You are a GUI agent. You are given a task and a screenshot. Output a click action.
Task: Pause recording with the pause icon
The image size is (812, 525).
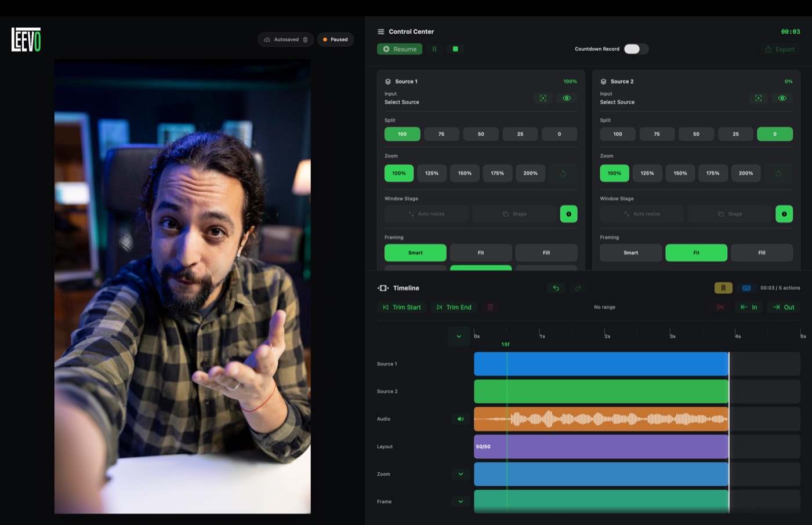[434, 49]
